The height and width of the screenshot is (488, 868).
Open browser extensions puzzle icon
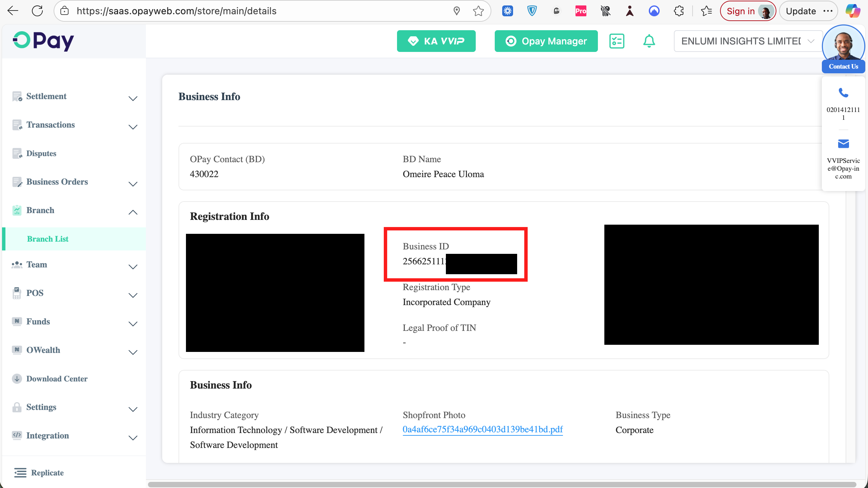[x=679, y=11]
